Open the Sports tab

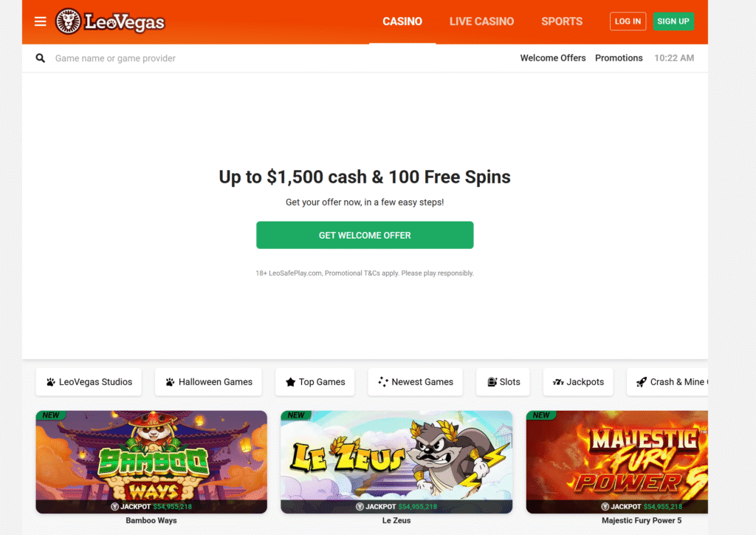(x=562, y=21)
